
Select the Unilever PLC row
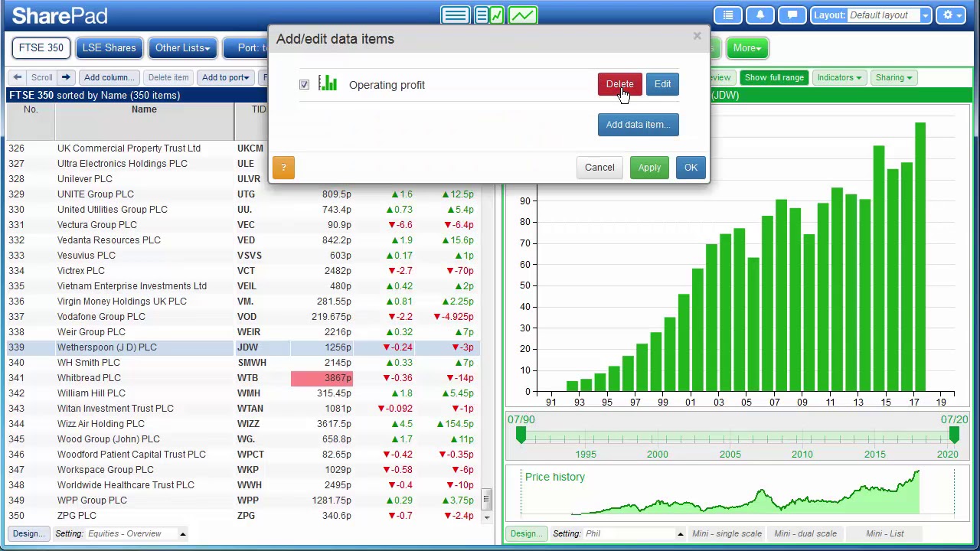coord(243,178)
